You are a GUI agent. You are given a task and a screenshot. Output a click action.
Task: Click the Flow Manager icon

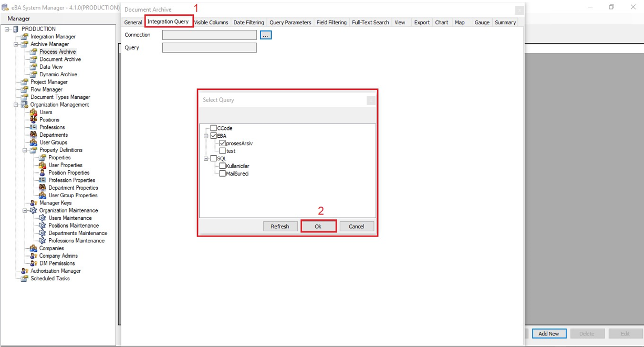click(24, 89)
